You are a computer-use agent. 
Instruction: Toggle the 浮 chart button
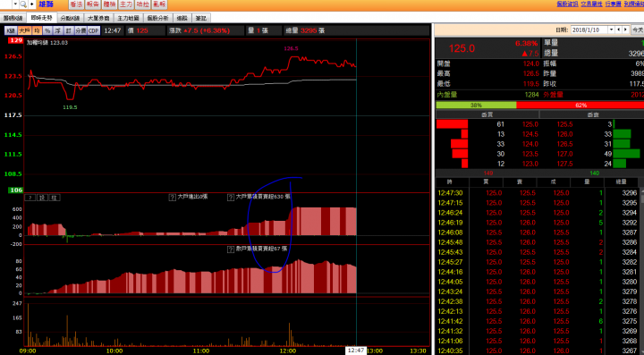(58, 30)
